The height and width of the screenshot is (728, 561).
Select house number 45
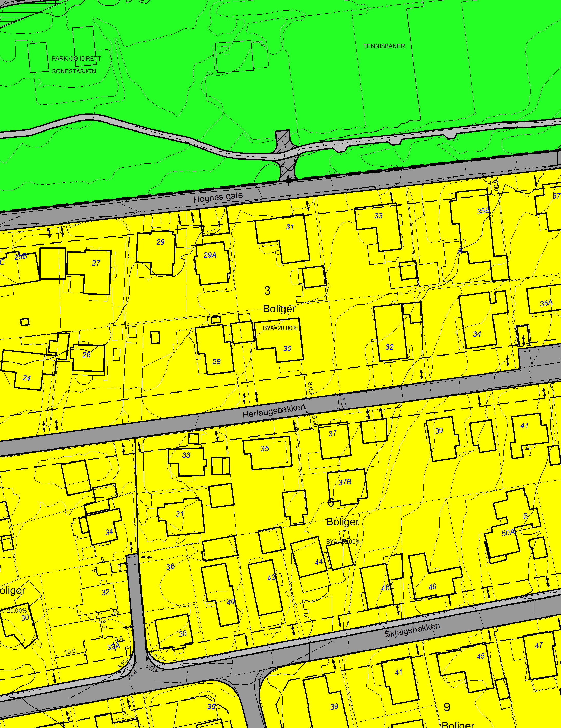481,656
